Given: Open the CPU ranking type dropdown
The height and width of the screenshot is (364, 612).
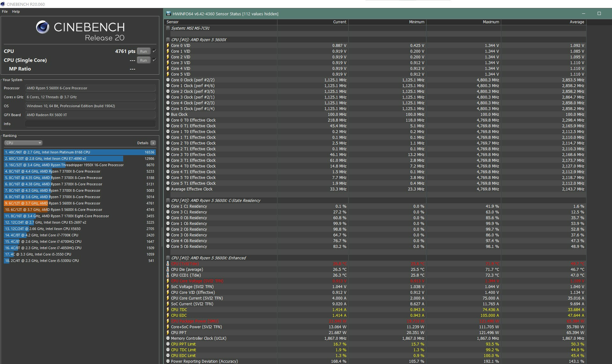Looking at the screenshot, I should pyautogui.click(x=23, y=143).
